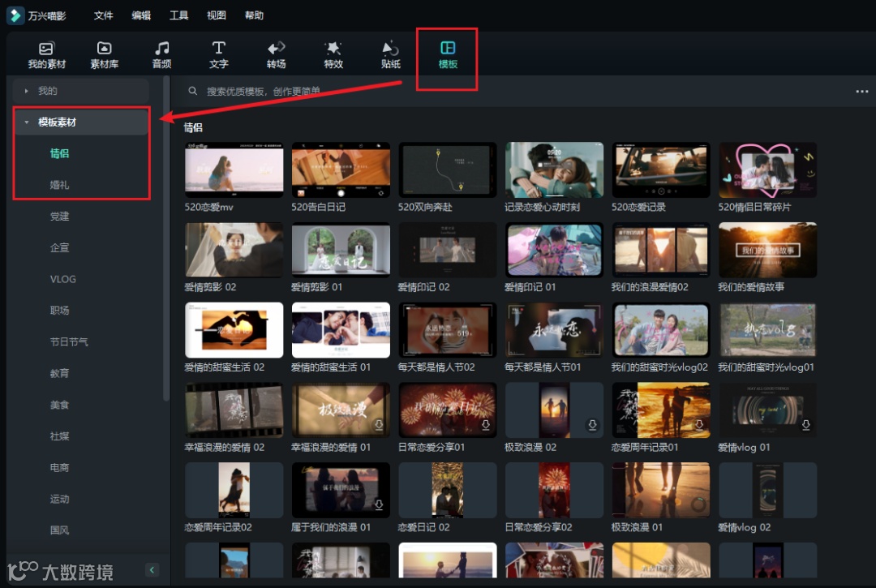This screenshot has height=588, width=876.
Task: Select the 每天都是情人节01 template thumbnail
Action: (x=554, y=330)
